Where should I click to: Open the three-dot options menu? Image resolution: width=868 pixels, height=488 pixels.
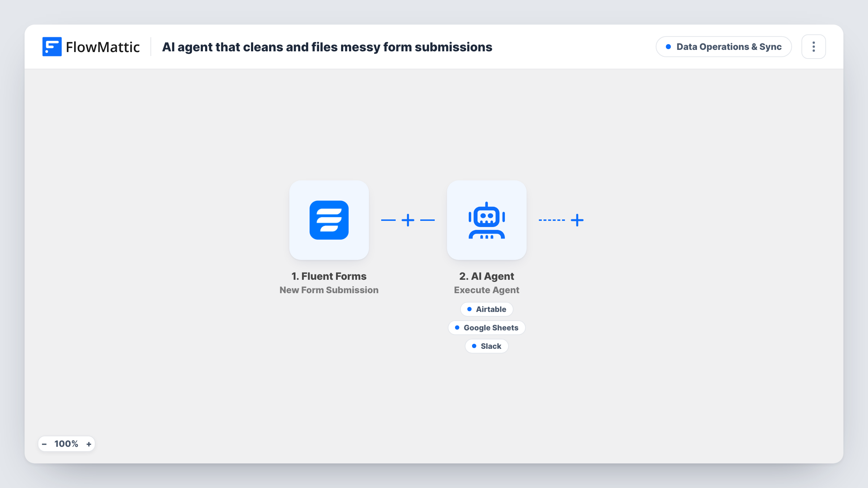pyautogui.click(x=813, y=47)
